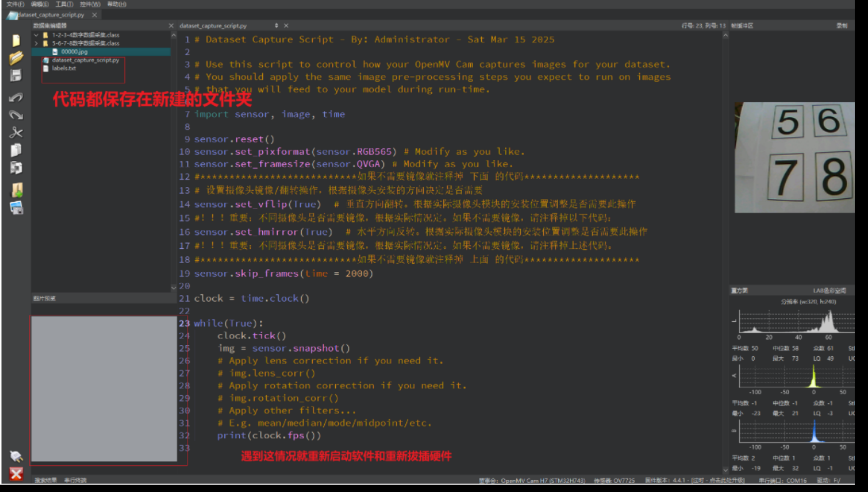Click the red X stop script icon
This screenshot has width=868, height=492.
coord(16,474)
